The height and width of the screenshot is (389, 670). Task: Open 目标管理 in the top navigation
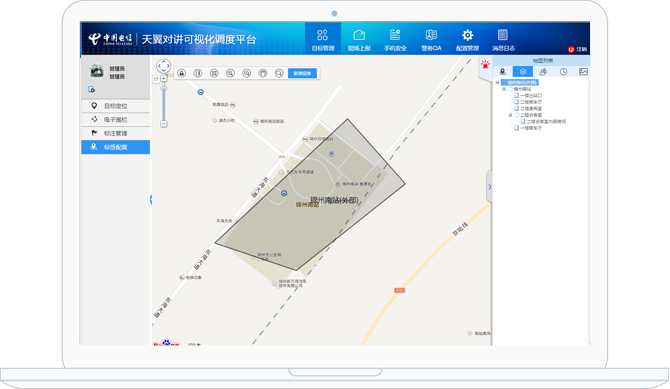pos(323,40)
